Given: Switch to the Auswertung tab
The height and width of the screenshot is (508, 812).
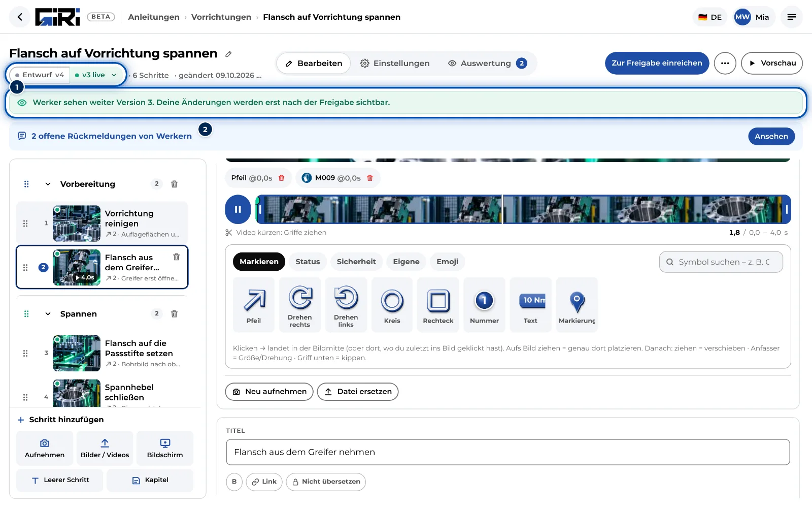Looking at the screenshot, I should (488, 63).
